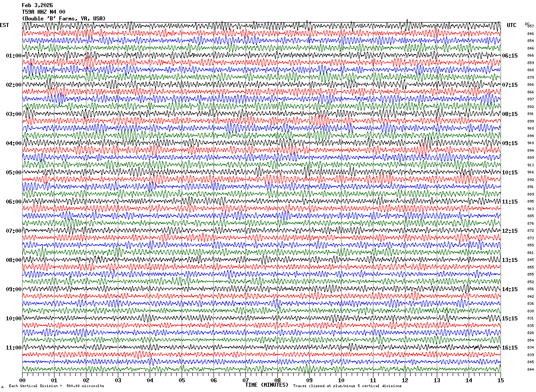Image resolution: width=536 pixels, height=392 pixels.
Task: Click the "DC" column header at top right
Action: pyautogui.click(x=527, y=23)
